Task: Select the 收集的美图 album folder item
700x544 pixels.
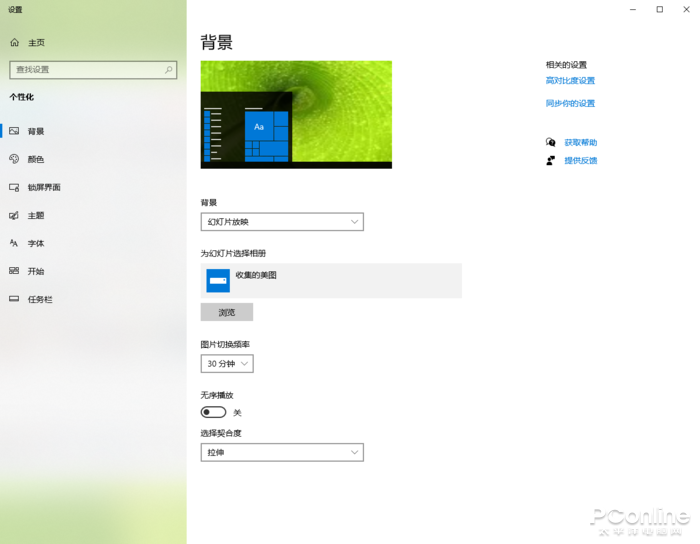Action: pyautogui.click(x=330, y=281)
